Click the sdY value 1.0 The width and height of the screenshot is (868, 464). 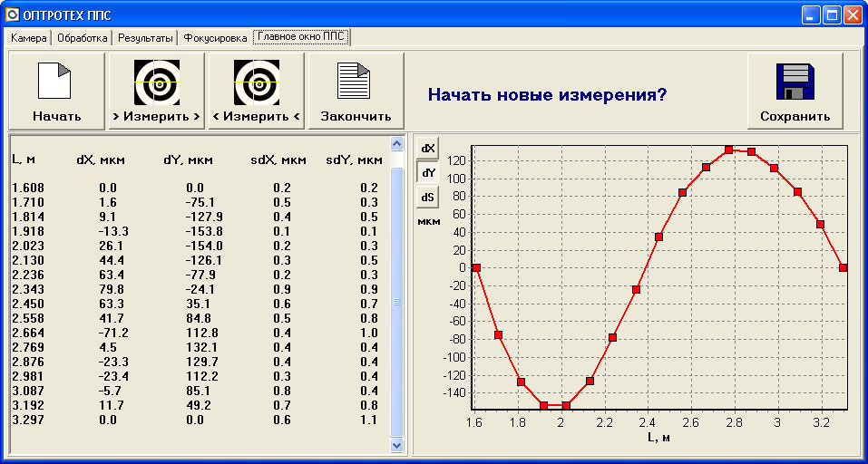(x=369, y=333)
